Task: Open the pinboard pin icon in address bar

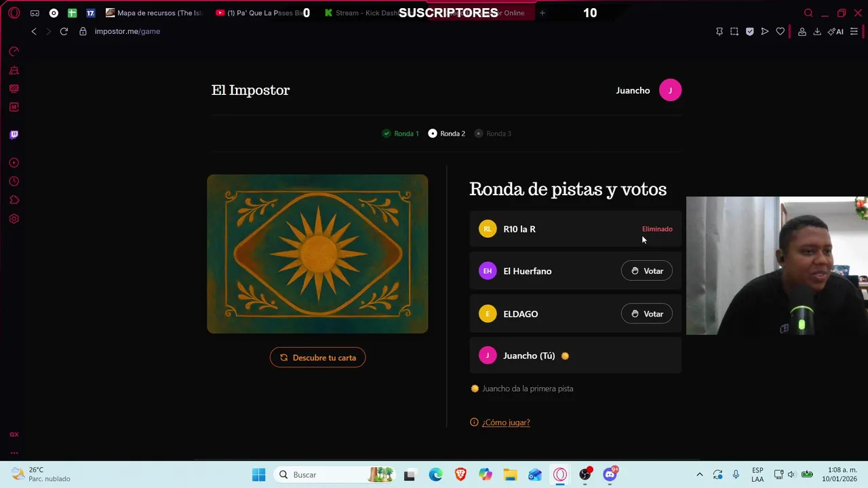Action: [x=719, y=31]
